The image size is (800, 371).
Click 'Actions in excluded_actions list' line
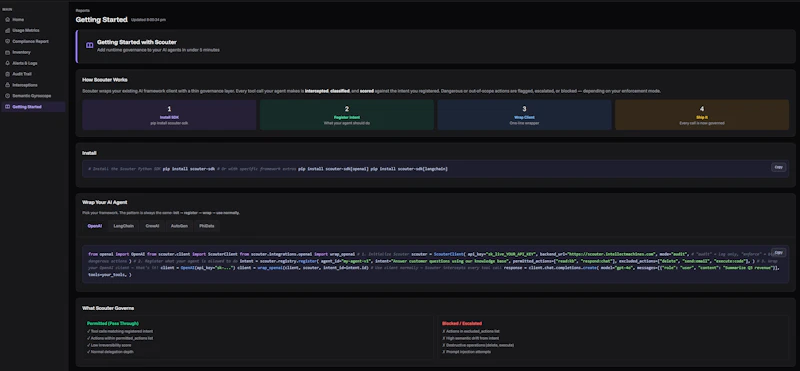472,331
